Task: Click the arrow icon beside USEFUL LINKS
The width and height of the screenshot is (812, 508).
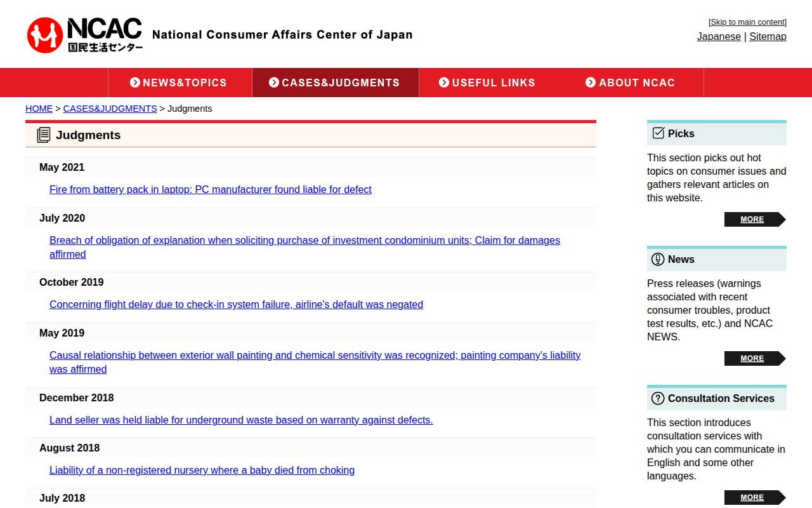Action: pos(444,83)
